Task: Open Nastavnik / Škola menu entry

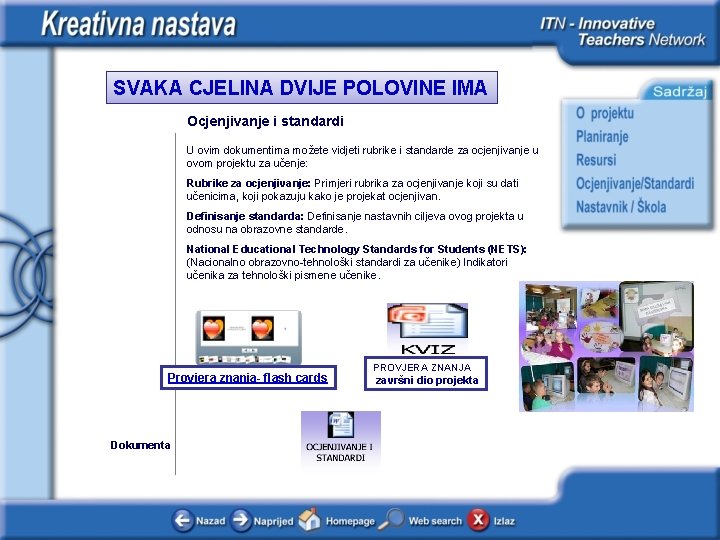Action: (x=621, y=207)
